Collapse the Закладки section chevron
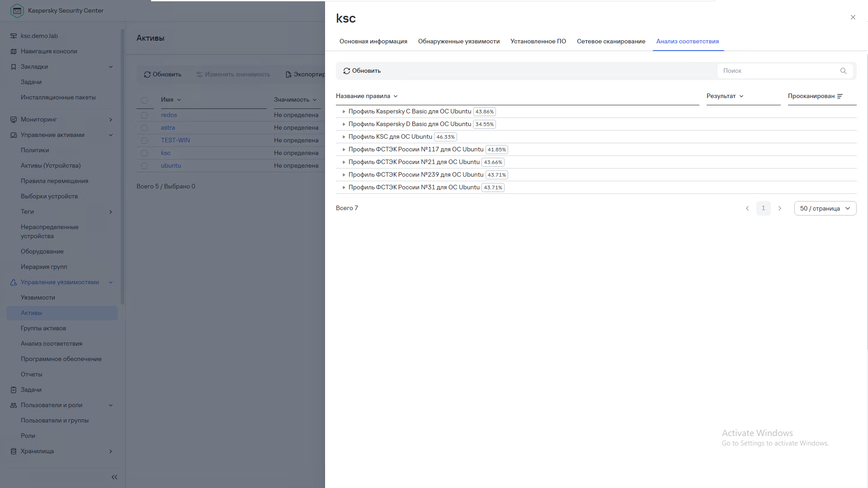The image size is (868, 488). [x=111, y=67]
